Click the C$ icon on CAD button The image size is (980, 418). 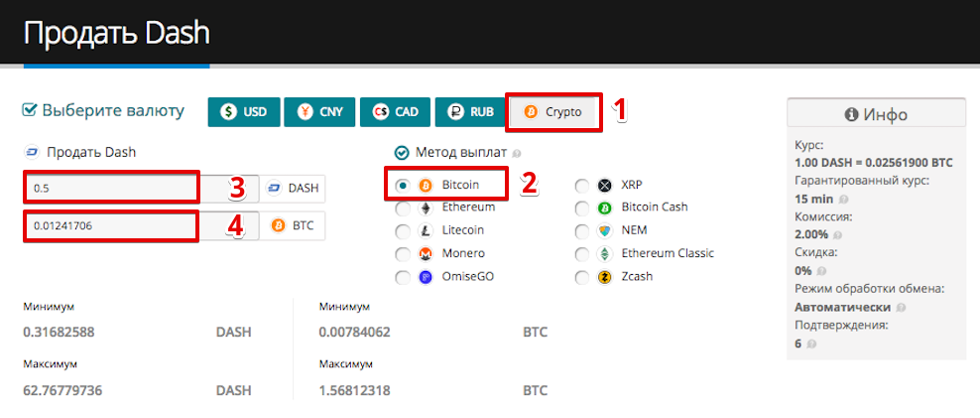(380, 112)
